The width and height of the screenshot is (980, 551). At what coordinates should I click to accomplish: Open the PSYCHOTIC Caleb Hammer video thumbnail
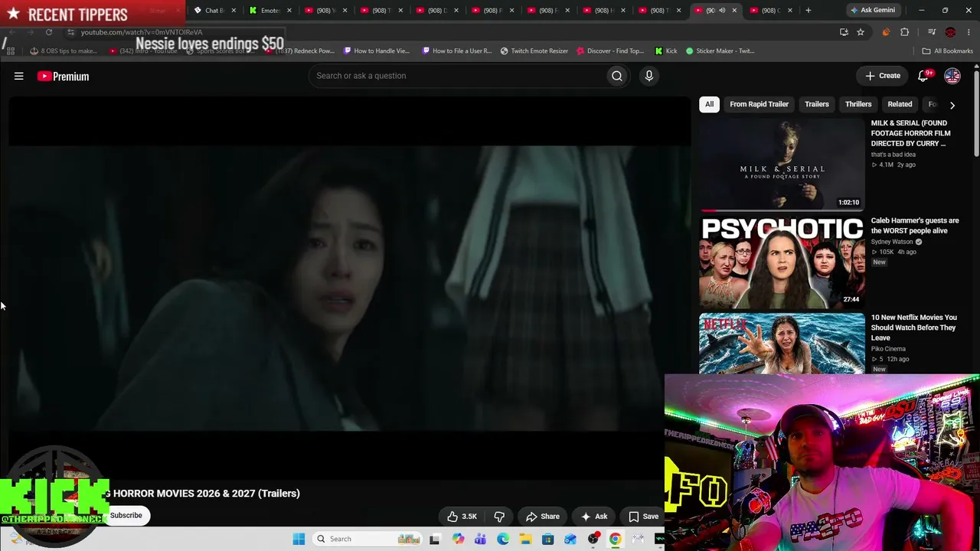tap(782, 261)
